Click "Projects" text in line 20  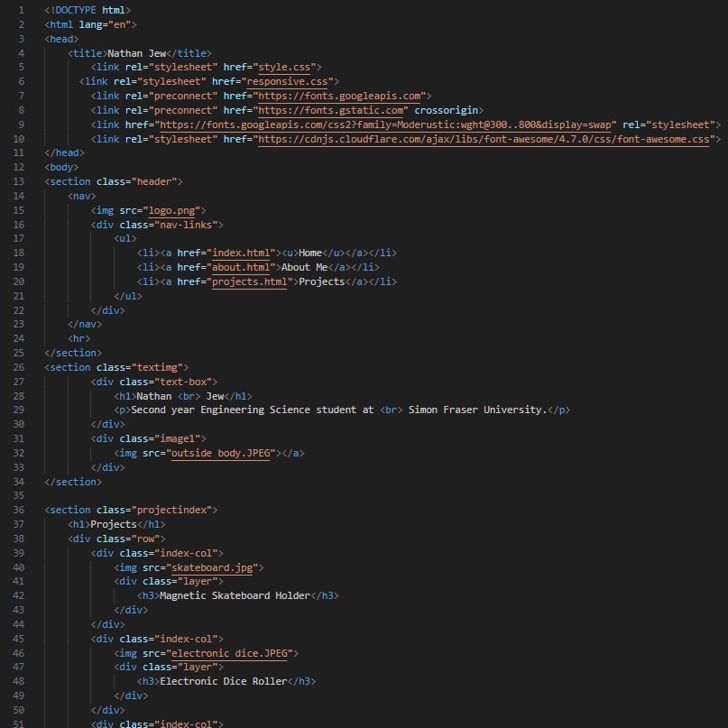(x=322, y=281)
